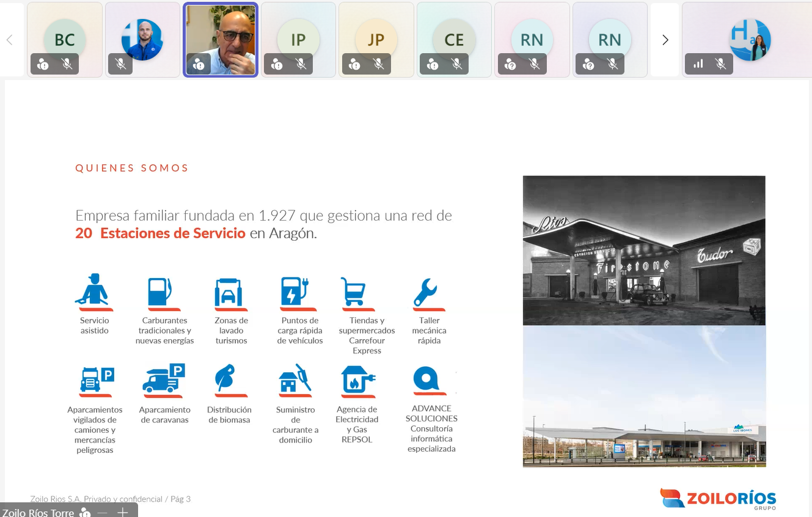Click the fuel pump Carburantes icon
Image resolution: width=812 pixels, height=517 pixels.
point(160,292)
